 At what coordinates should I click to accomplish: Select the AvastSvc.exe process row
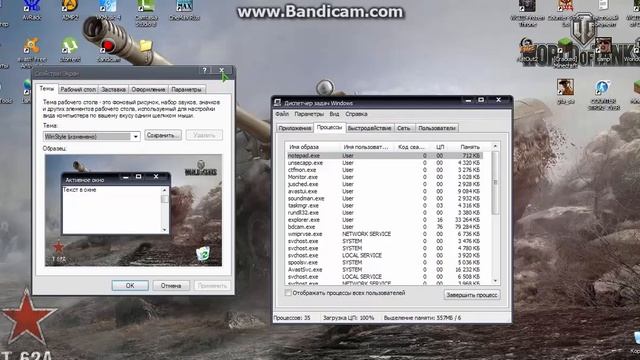(x=384, y=270)
